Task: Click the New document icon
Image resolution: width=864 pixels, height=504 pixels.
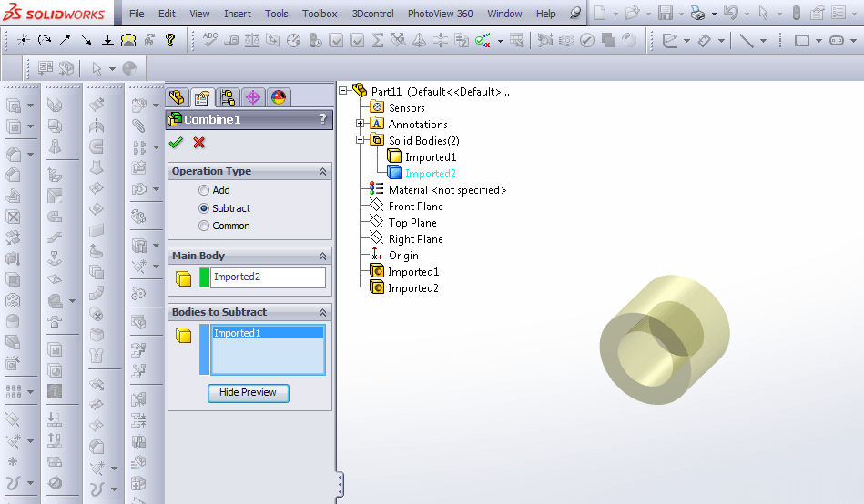Action: (599, 13)
